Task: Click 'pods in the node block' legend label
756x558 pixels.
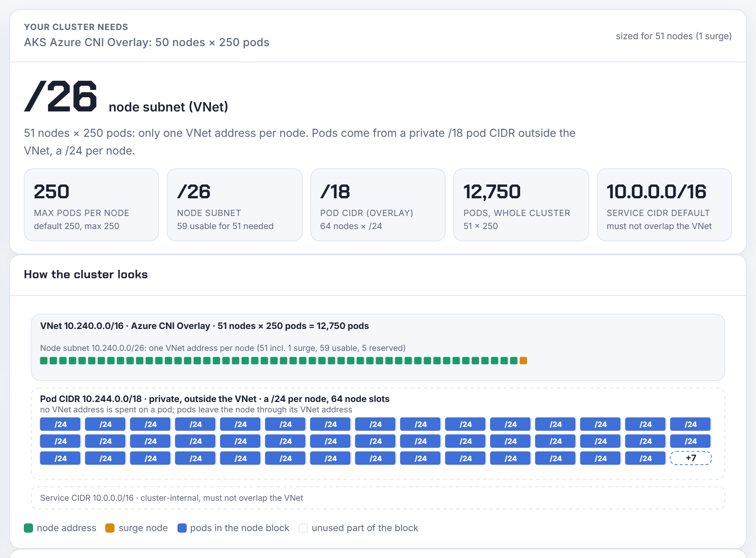Action: (x=240, y=528)
